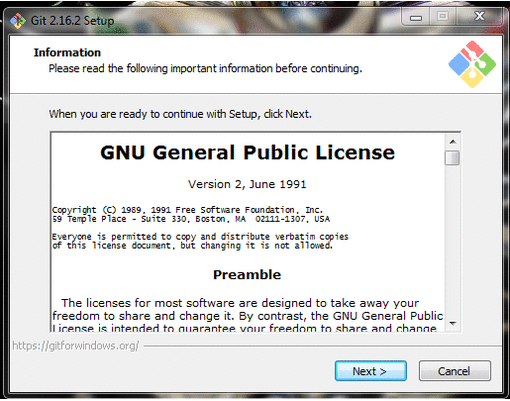Click the "of this license document" line
The height and width of the screenshot is (401, 510).
(192, 246)
